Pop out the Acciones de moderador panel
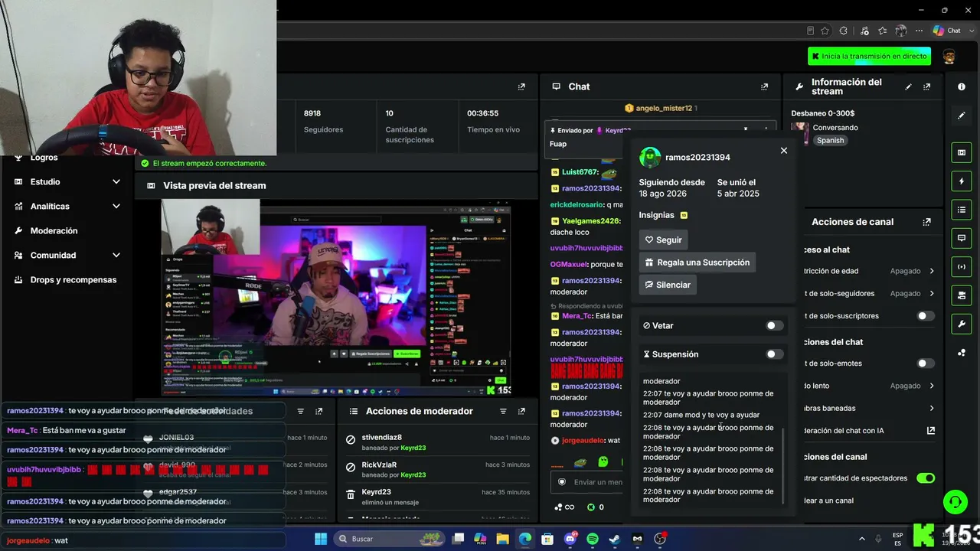Screen dimensions: 980x551 (521, 412)
